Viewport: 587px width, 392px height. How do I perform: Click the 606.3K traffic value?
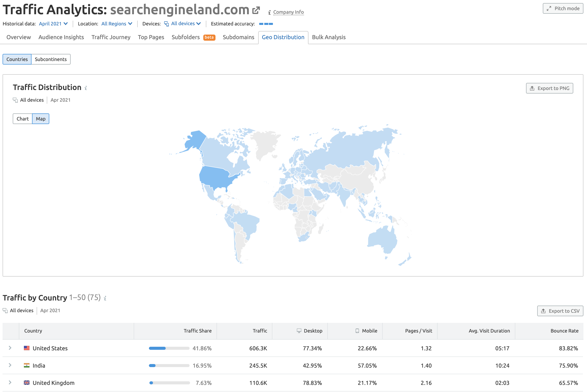pos(258,348)
